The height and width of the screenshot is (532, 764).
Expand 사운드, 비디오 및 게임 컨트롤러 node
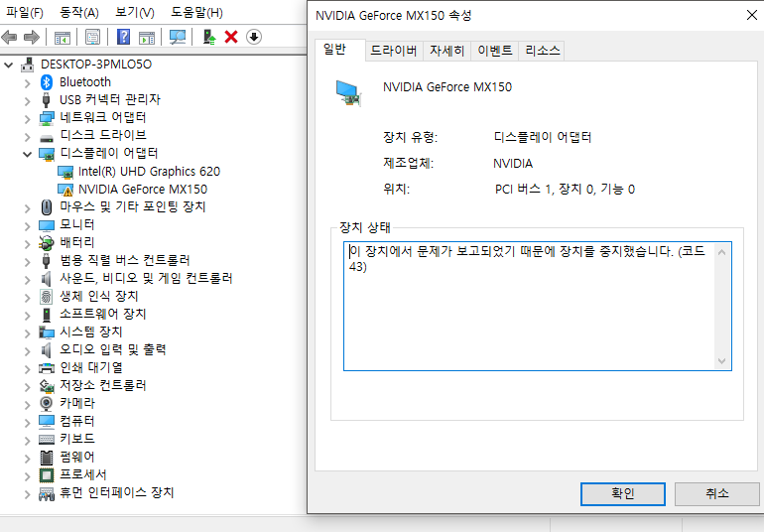tap(28, 279)
